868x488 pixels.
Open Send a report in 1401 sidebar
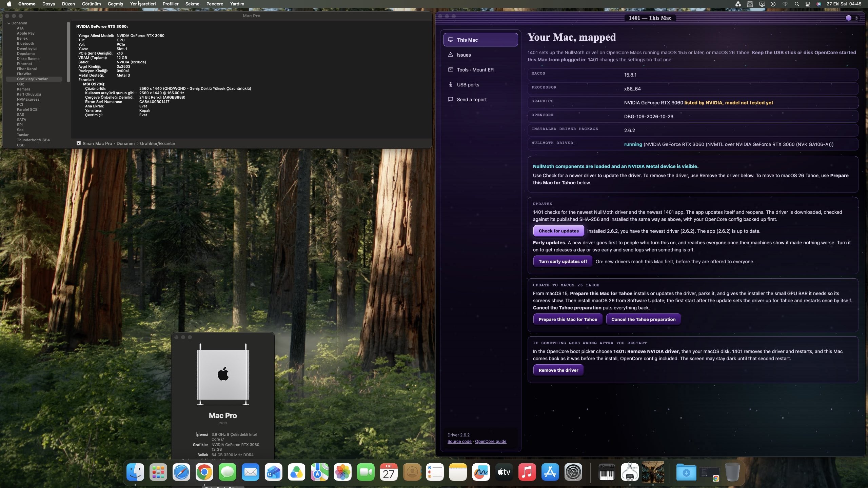(480, 100)
